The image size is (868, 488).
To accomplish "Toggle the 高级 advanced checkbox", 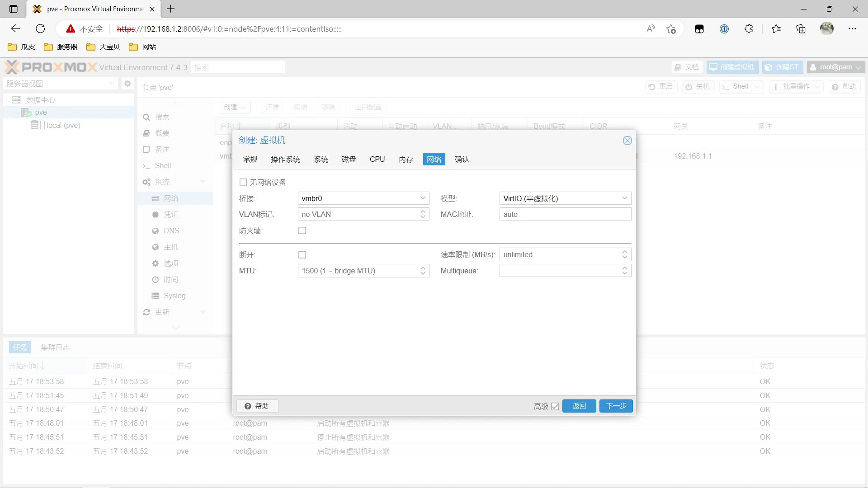I will 555,406.
